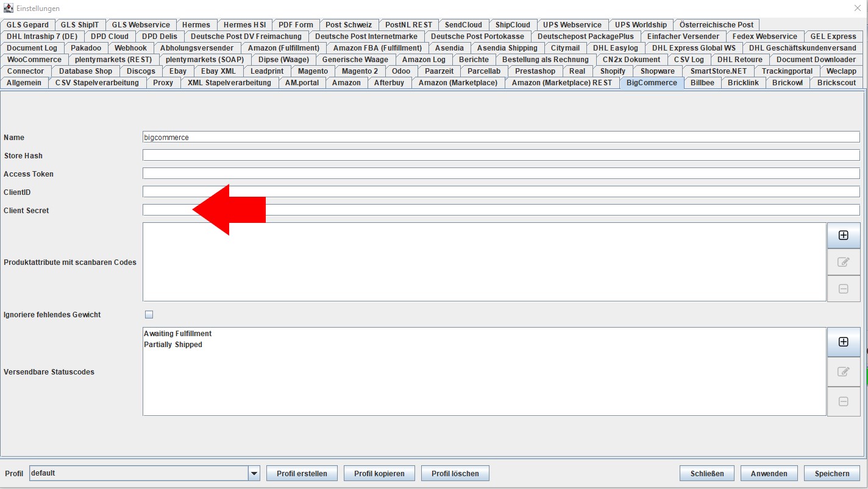
Task: Switch to the UPS Worldship tab
Action: click(641, 25)
